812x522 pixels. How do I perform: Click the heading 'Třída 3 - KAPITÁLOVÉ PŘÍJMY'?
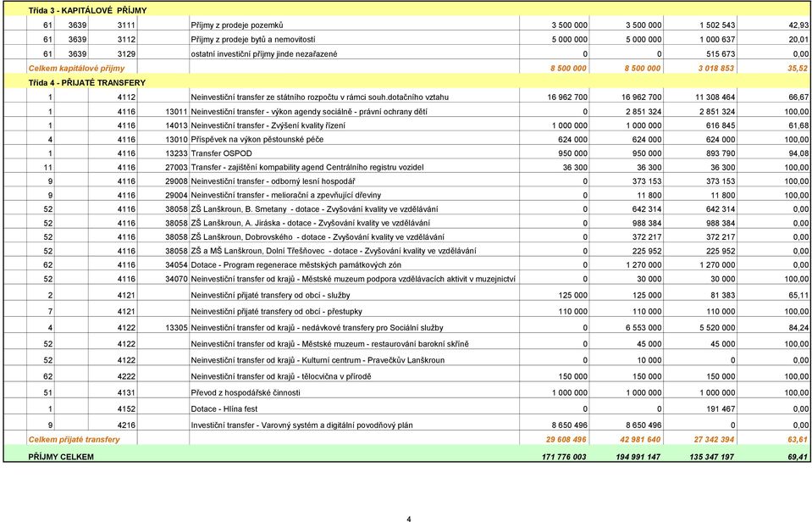pos(87,10)
